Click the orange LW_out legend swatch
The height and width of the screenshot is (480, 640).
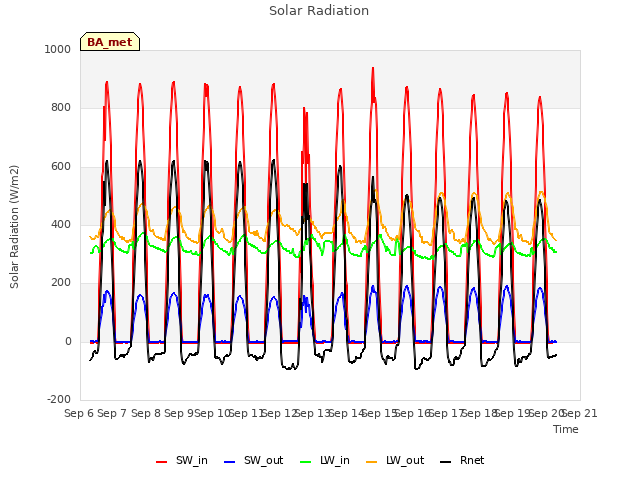coord(372,462)
